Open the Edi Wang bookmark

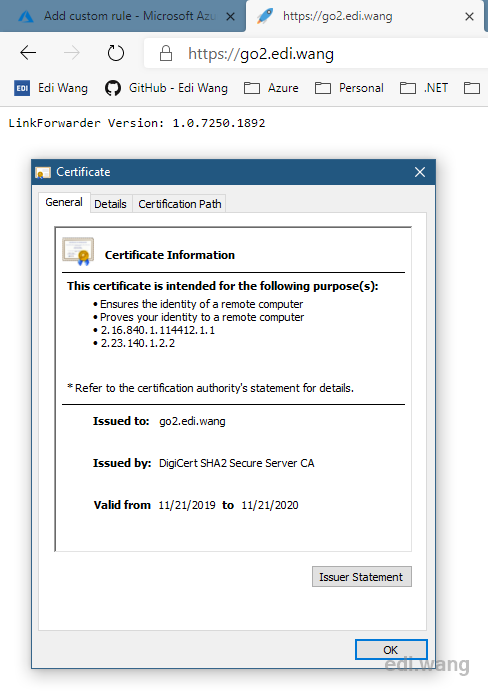pos(51,88)
